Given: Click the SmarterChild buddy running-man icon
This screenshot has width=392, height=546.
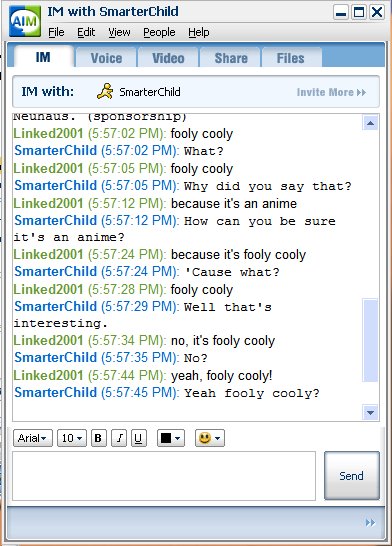Looking at the screenshot, I should coord(105,92).
